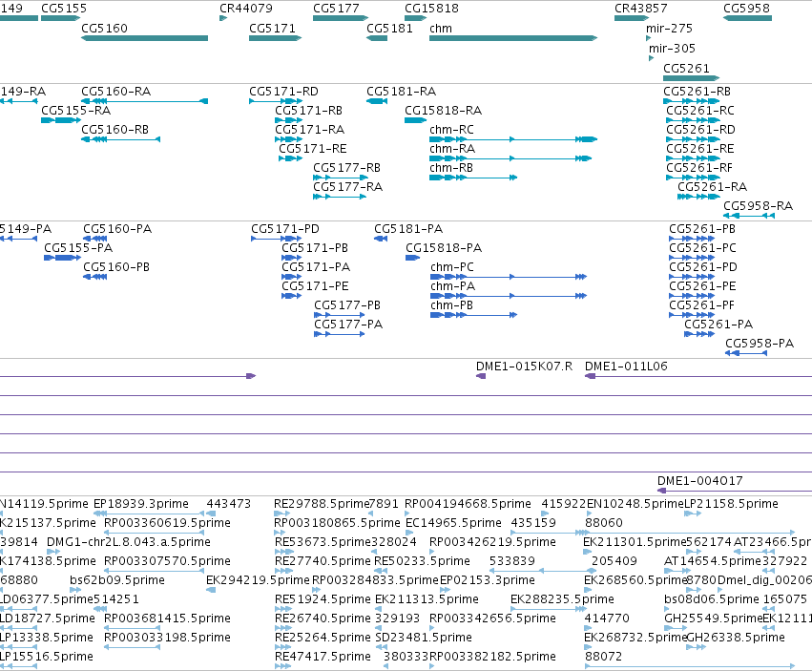
Task: Select the DME1-004017 clone label
Action: [x=700, y=481]
